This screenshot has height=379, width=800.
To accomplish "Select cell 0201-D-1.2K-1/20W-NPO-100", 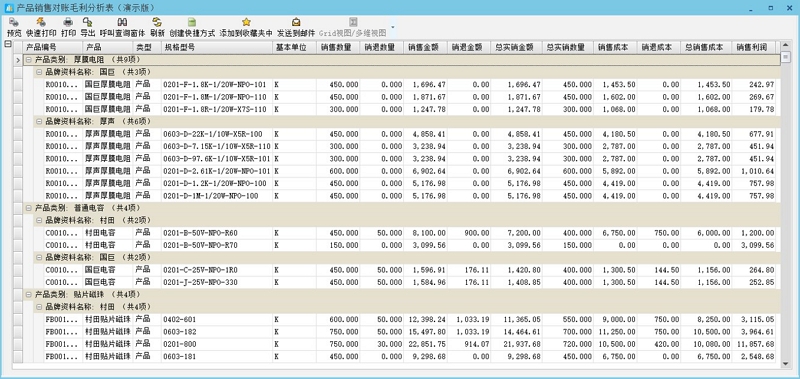I will [217, 183].
